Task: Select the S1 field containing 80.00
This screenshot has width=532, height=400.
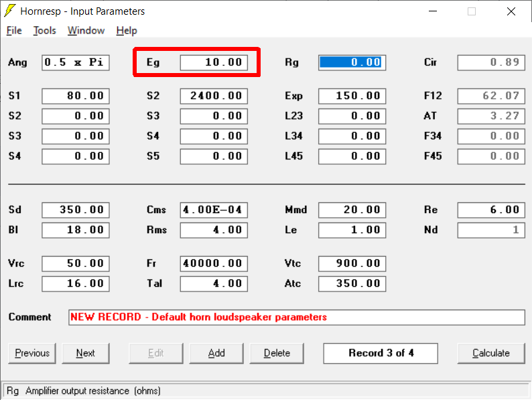Action: coord(76,96)
